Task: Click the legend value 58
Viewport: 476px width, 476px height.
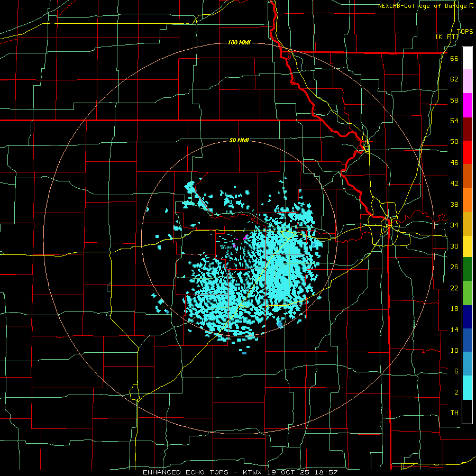Action: click(454, 100)
